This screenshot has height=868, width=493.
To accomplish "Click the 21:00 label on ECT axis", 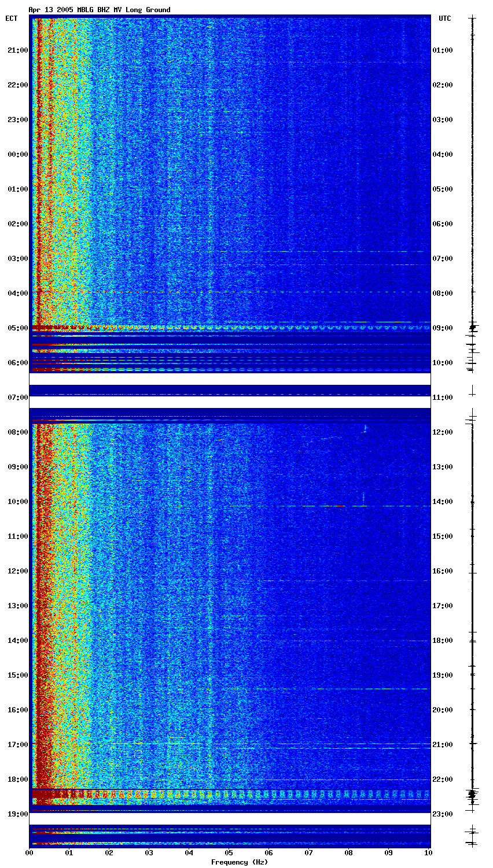I will click(17, 50).
